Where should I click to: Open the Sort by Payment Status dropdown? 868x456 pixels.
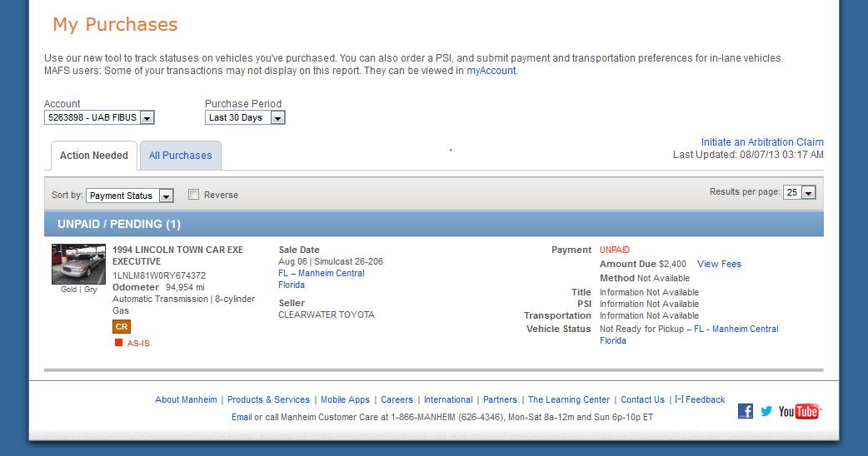pyautogui.click(x=130, y=196)
